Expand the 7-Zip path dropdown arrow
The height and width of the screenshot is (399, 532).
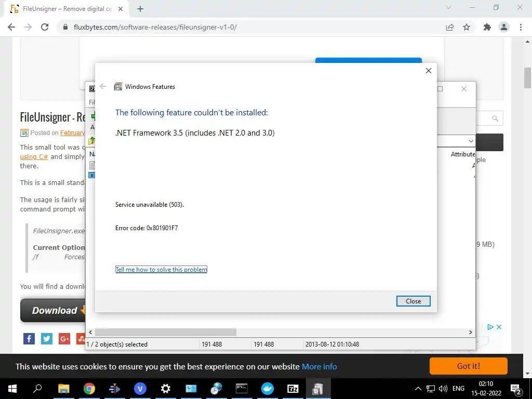(x=471, y=141)
